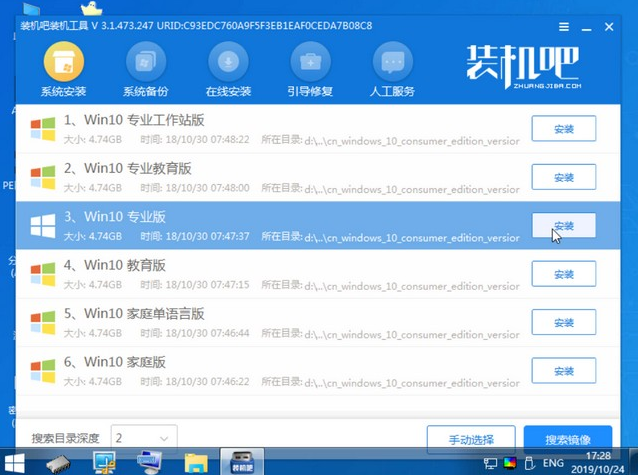Screen dimensions: 638x476
Task: Click Windows logo of Win10 专业版 row
Action: point(43,226)
